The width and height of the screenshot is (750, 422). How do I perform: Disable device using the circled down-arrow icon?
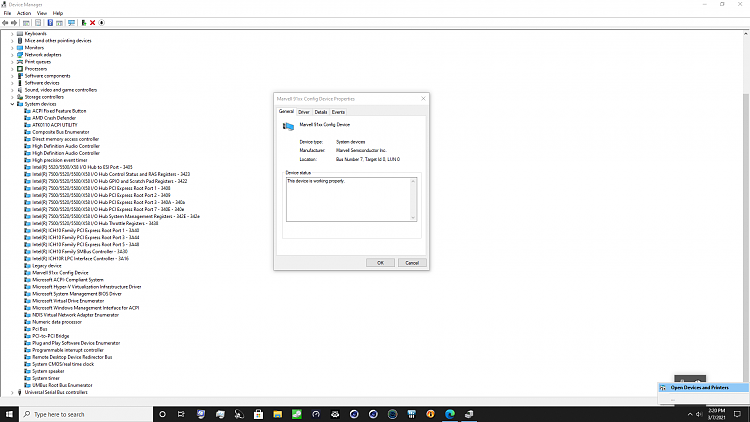pyautogui.click(x=101, y=22)
